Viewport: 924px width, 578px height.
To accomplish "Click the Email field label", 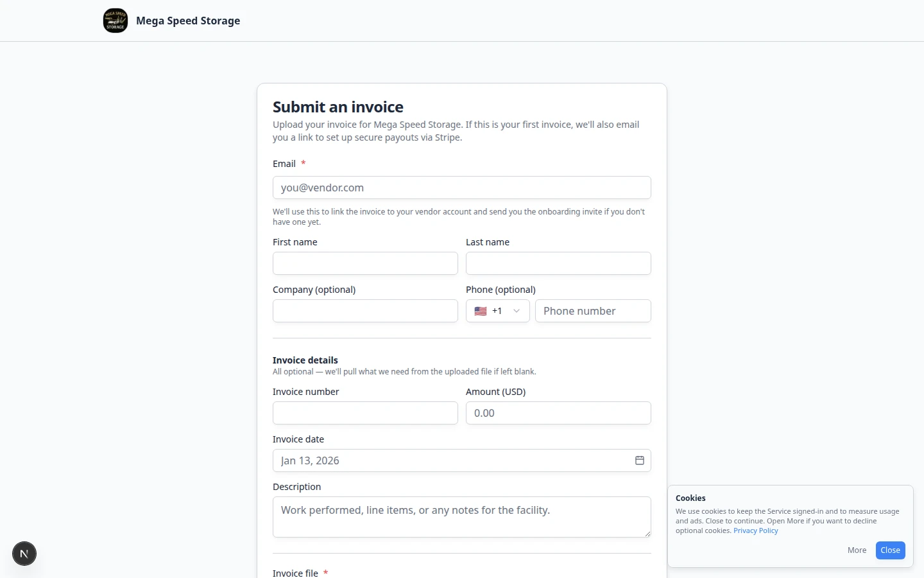I will click(x=284, y=164).
